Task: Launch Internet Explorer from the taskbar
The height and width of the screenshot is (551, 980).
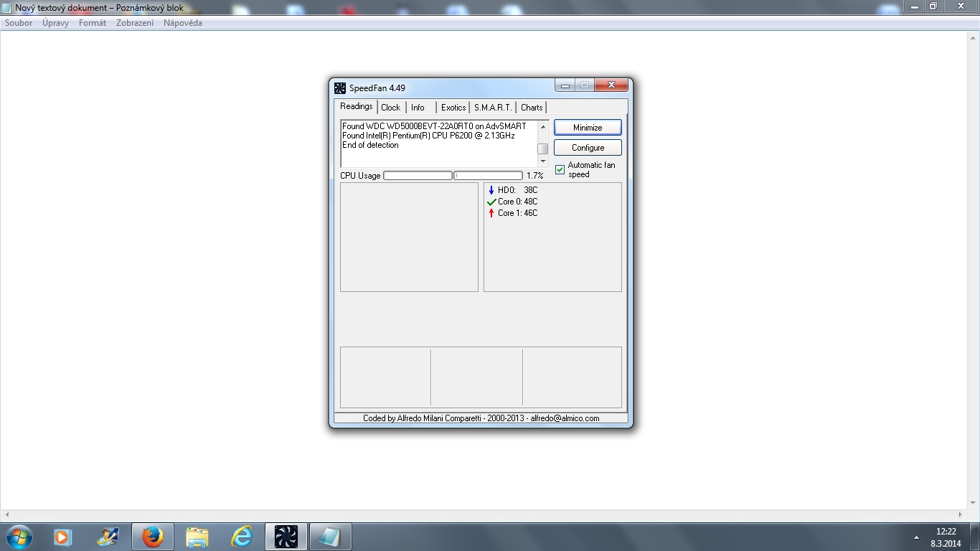Action: [x=242, y=537]
